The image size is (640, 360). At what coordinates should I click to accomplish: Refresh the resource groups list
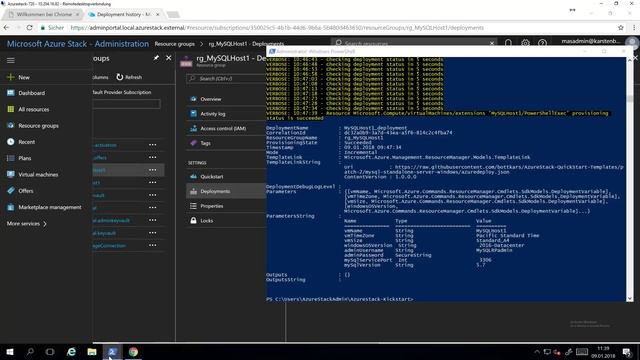(129, 77)
